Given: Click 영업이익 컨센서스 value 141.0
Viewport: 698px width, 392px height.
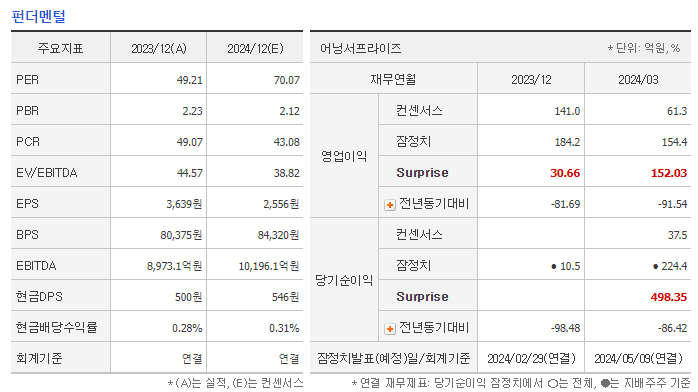Looking at the screenshot, I should click(x=567, y=111).
